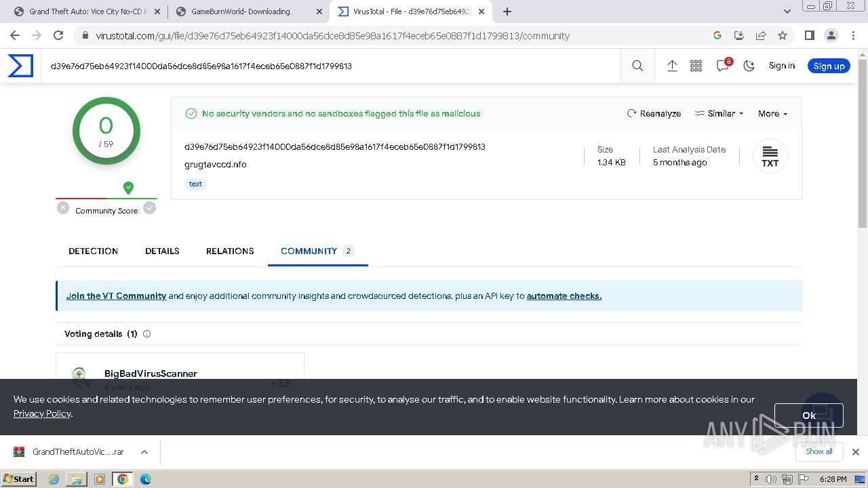868x488 pixels.
Task: Launch Microsoft Edge from taskbar
Action: click(x=146, y=479)
